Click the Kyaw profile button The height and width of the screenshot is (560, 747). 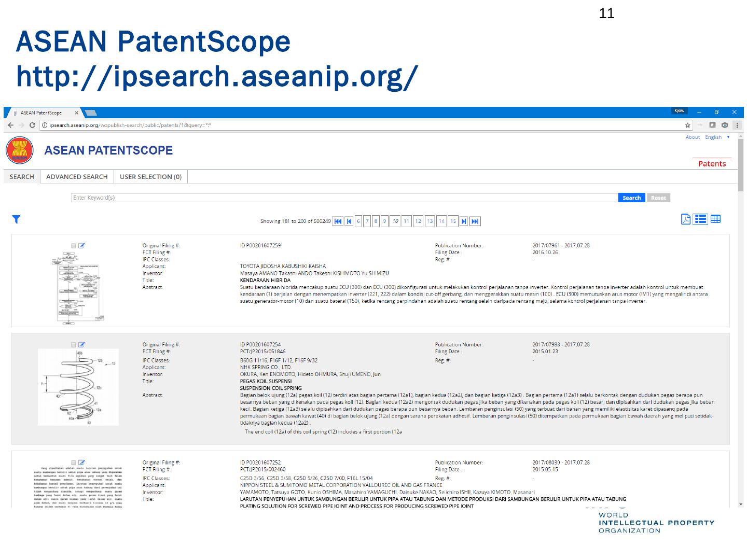679,110
